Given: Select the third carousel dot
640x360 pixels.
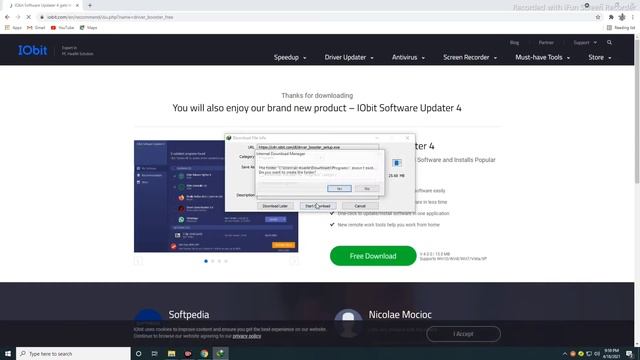Looking at the screenshot, I should click(x=219, y=261).
